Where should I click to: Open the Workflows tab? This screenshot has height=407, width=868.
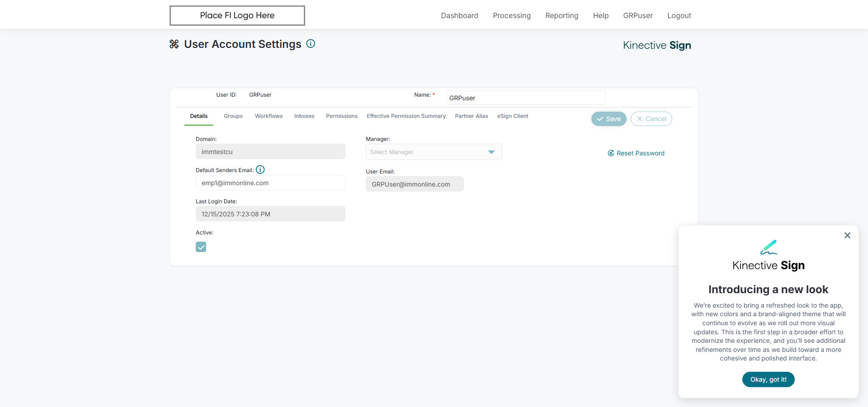coord(269,116)
